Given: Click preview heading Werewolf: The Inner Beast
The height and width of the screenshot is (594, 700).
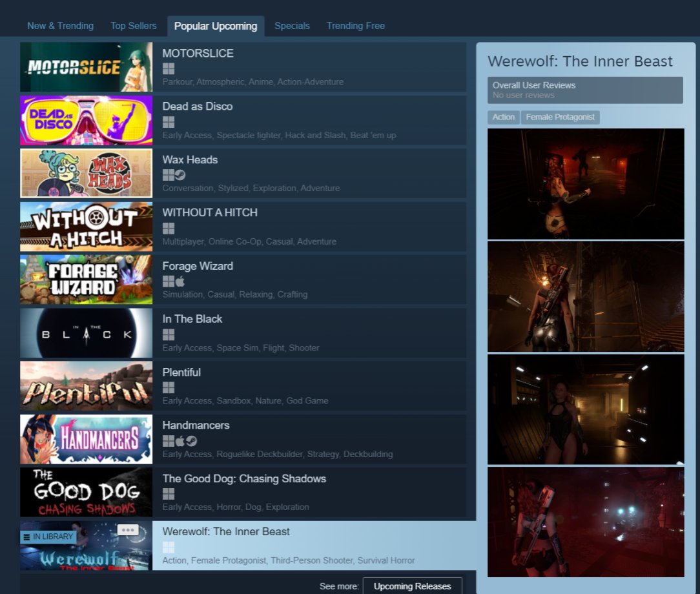Looking at the screenshot, I should tap(580, 61).
